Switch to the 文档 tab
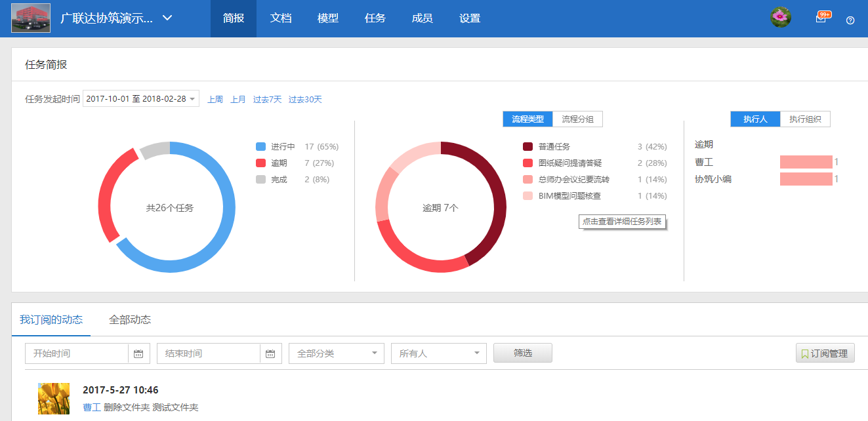 [x=281, y=18]
